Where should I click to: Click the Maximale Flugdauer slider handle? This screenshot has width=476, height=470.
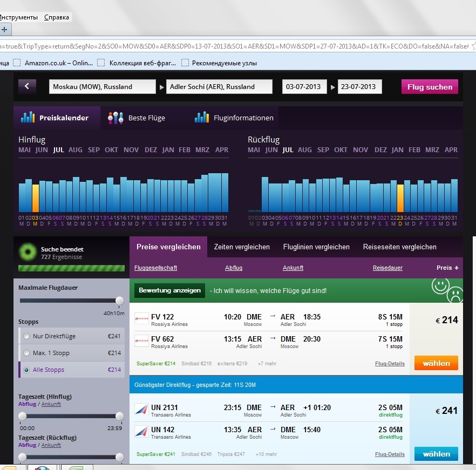[x=119, y=301]
